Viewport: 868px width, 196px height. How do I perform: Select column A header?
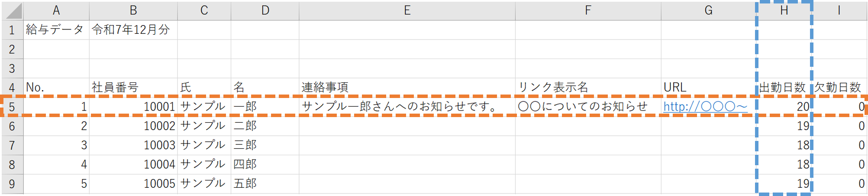click(x=56, y=10)
